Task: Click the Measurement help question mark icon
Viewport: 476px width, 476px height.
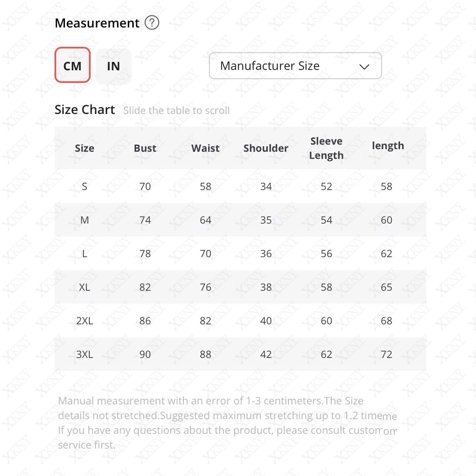Action: coord(152,23)
